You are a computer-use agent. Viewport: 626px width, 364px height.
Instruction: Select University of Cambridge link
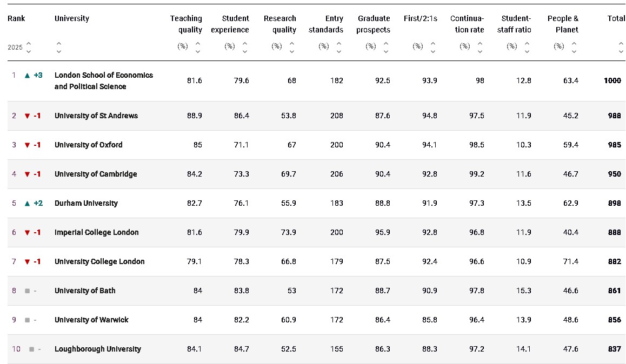click(96, 174)
